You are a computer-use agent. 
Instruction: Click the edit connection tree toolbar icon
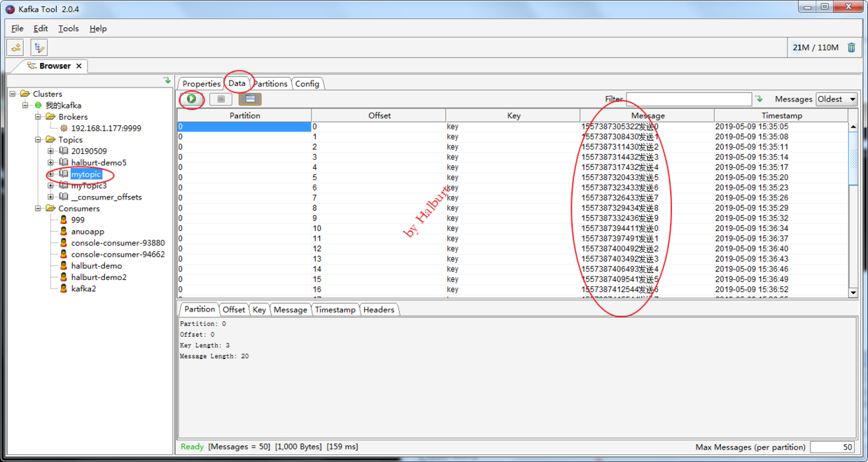click(x=39, y=48)
